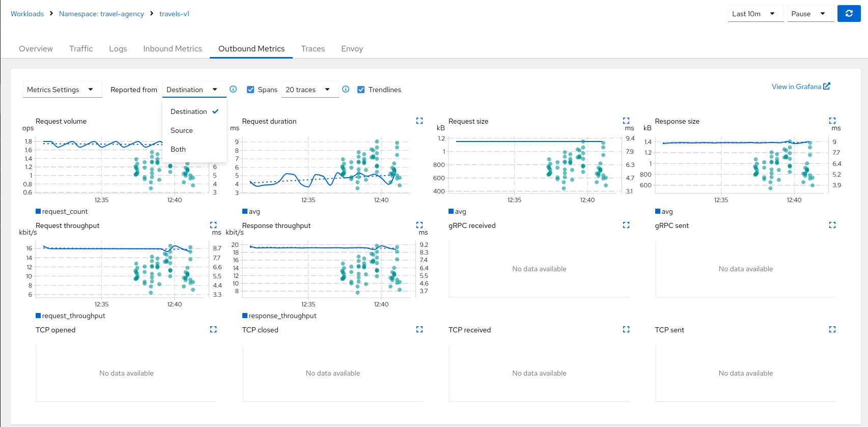Image resolution: width=868 pixels, height=427 pixels.
Task: Choose Both in the Reported from menu
Action: click(x=178, y=149)
